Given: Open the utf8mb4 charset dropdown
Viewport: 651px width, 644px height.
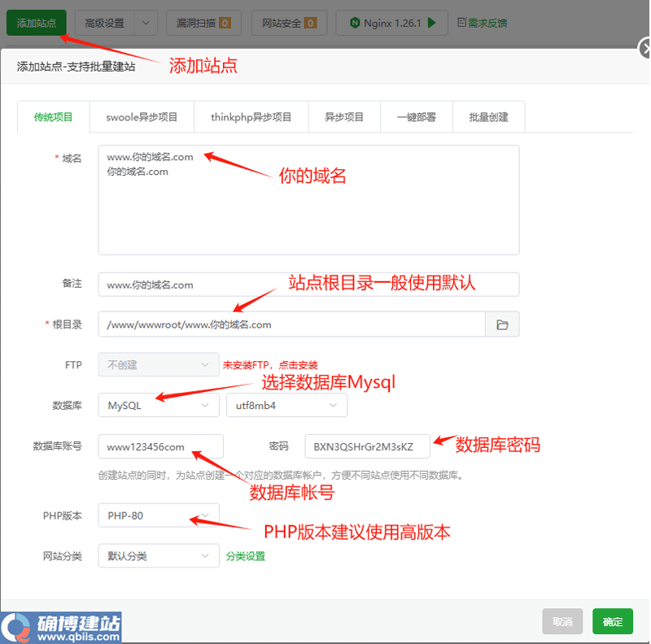Looking at the screenshot, I should pyautogui.click(x=286, y=405).
